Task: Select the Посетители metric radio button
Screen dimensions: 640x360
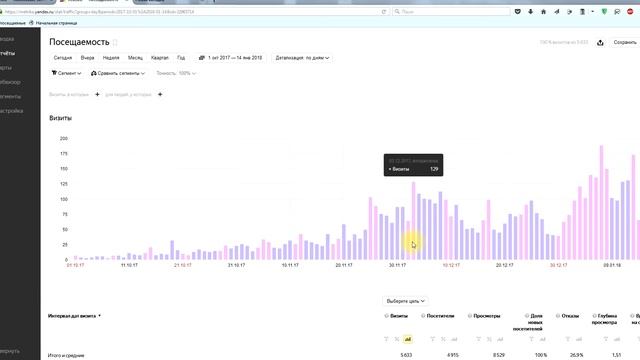Action: (423, 316)
